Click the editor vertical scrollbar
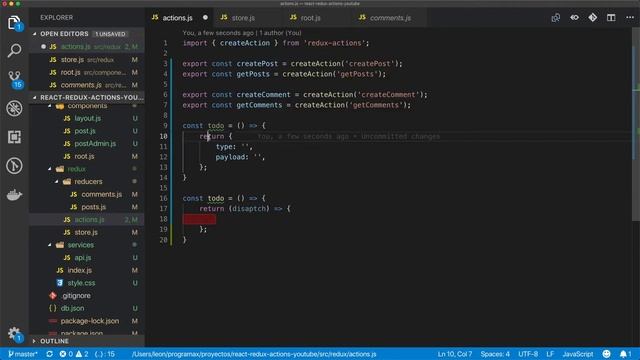 tap(636, 124)
